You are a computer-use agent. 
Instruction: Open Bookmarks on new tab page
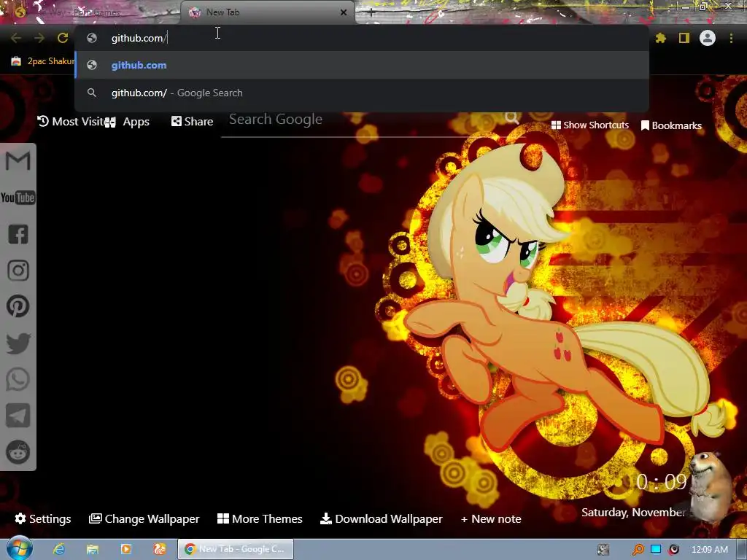pos(671,125)
